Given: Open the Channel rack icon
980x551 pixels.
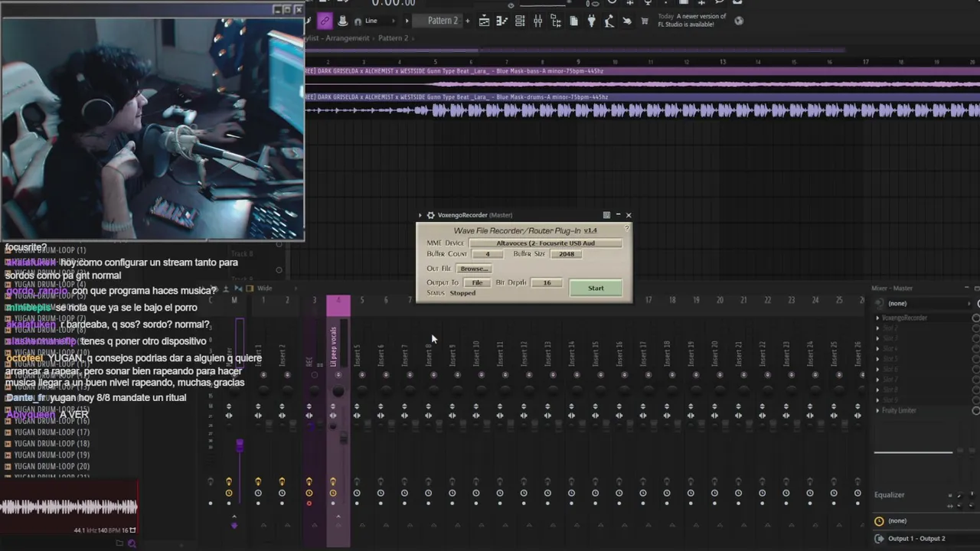Looking at the screenshot, I should tap(520, 21).
